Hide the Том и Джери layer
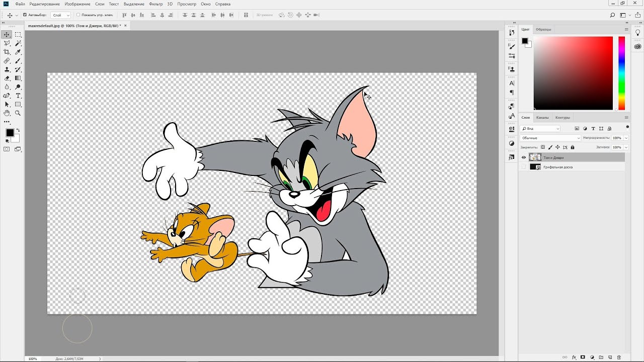644x362 pixels. click(x=524, y=157)
